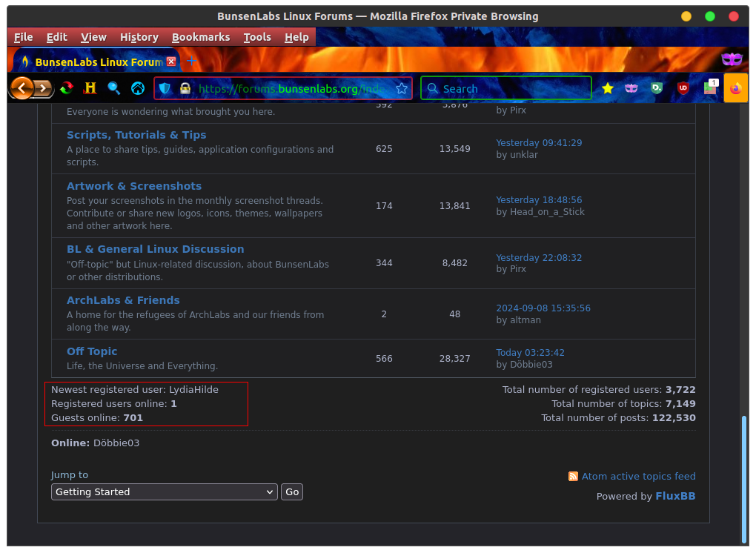Bookmark this page with star outline
Image resolution: width=756 pixels, height=553 pixels.
pyautogui.click(x=401, y=89)
